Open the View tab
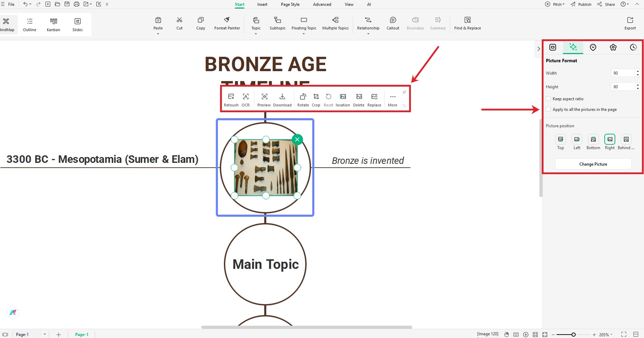 349,4
